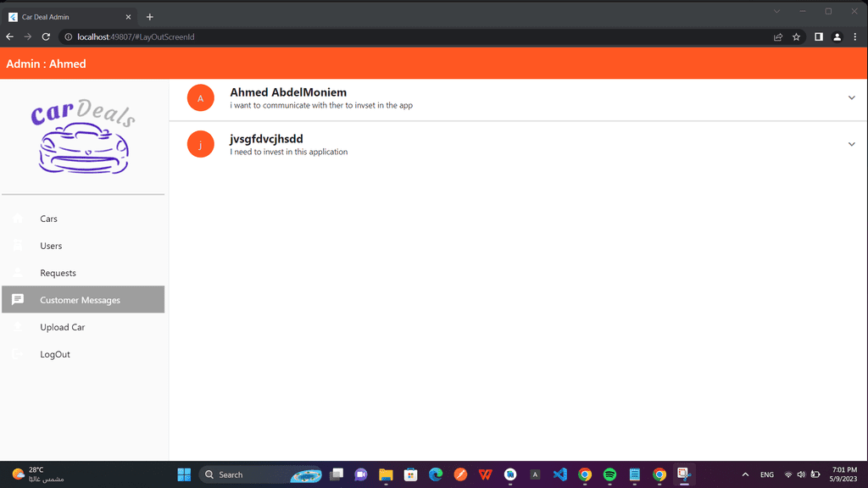Screen dimensions: 868x488
Task: Click the orange 'j' avatar of jvsgfdvcjhsdd
Action: [x=200, y=144]
